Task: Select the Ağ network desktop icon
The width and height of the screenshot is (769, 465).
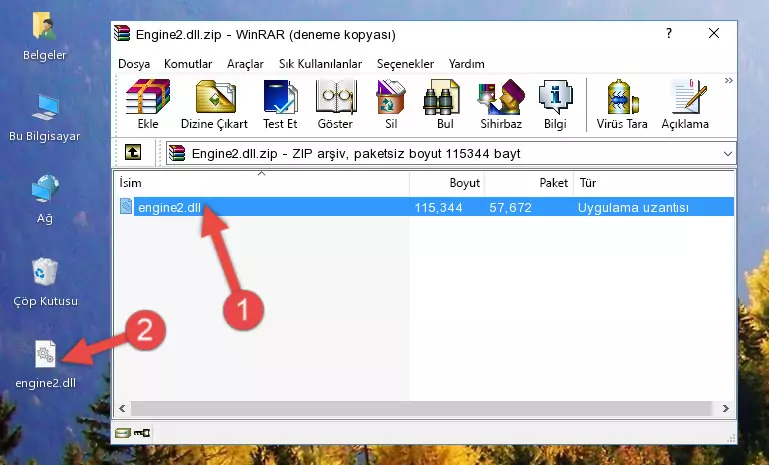Action: 45,199
